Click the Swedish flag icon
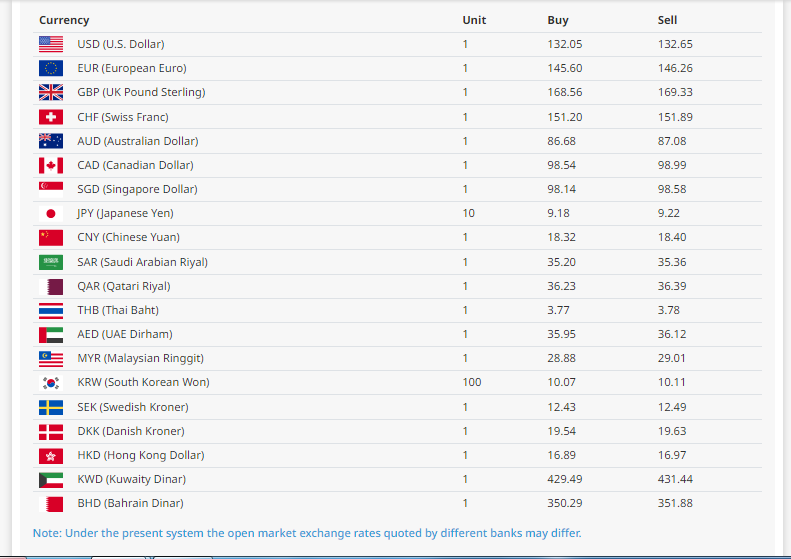This screenshot has height=559, width=791. tap(51, 407)
